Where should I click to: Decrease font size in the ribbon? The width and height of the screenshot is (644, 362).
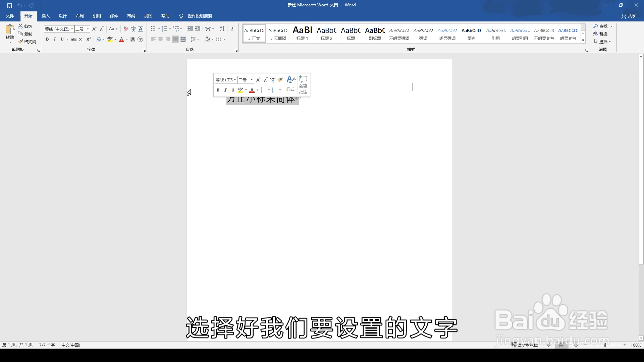tap(102, 29)
